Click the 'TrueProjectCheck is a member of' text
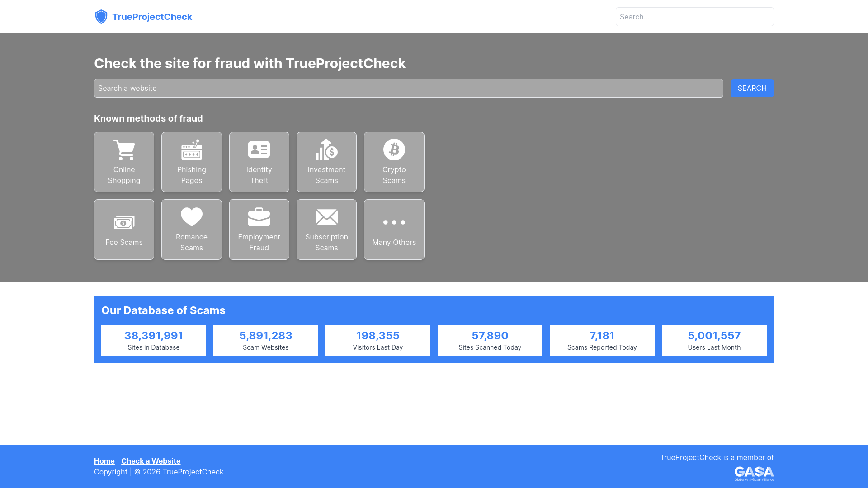 coord(717,457)
